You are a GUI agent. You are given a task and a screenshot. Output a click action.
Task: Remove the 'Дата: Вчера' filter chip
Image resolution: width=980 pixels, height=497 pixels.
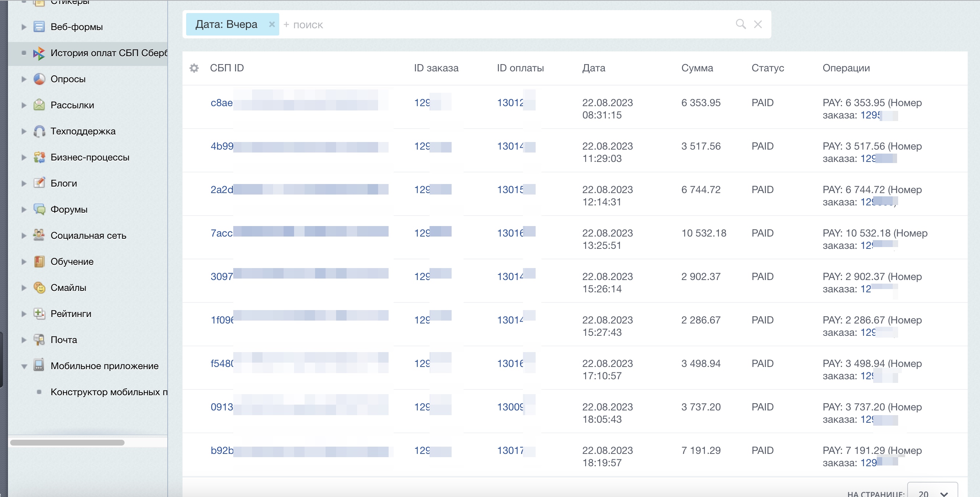272,24
